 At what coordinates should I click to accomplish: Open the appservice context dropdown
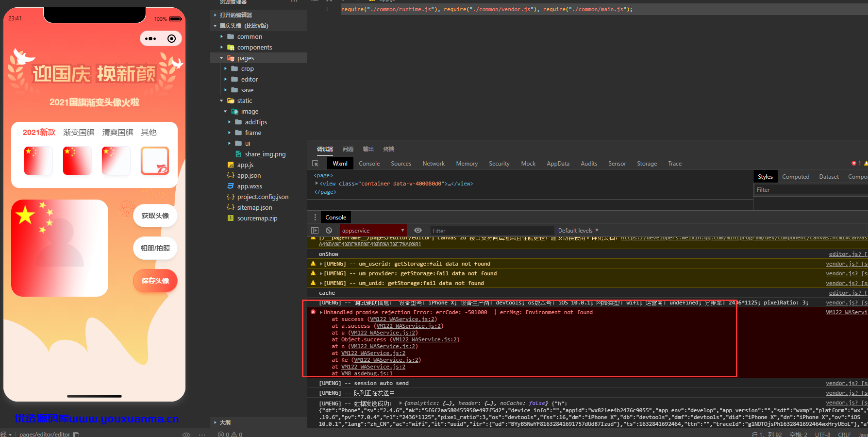373,230
